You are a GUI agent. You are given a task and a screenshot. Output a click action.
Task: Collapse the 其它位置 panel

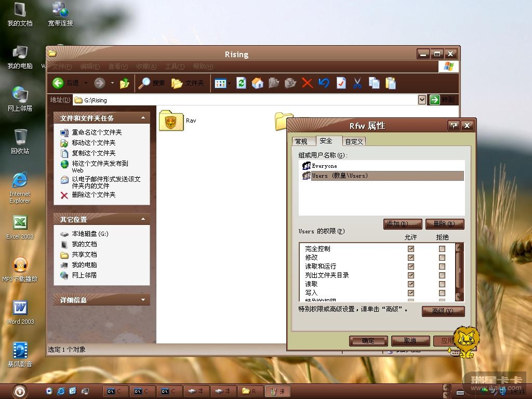(x=143, y=219)
